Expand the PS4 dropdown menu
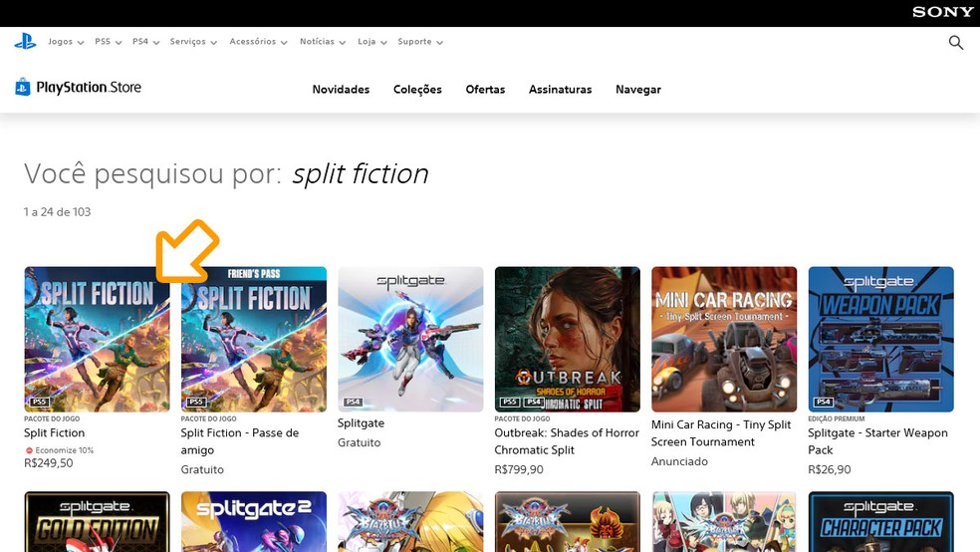The width and height of the screenshot is (980, 552). pos(145,42)
